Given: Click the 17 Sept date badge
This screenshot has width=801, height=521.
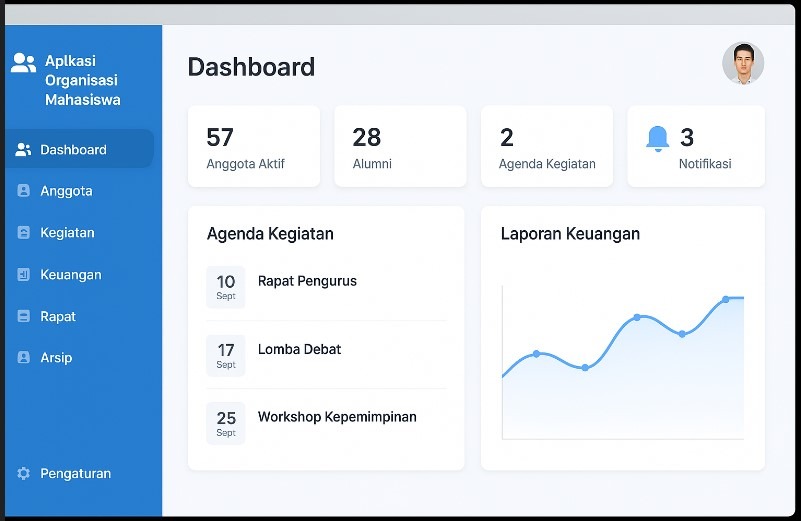Looking at the screenshot, I should pyautogui.click(x=226, y=356).
